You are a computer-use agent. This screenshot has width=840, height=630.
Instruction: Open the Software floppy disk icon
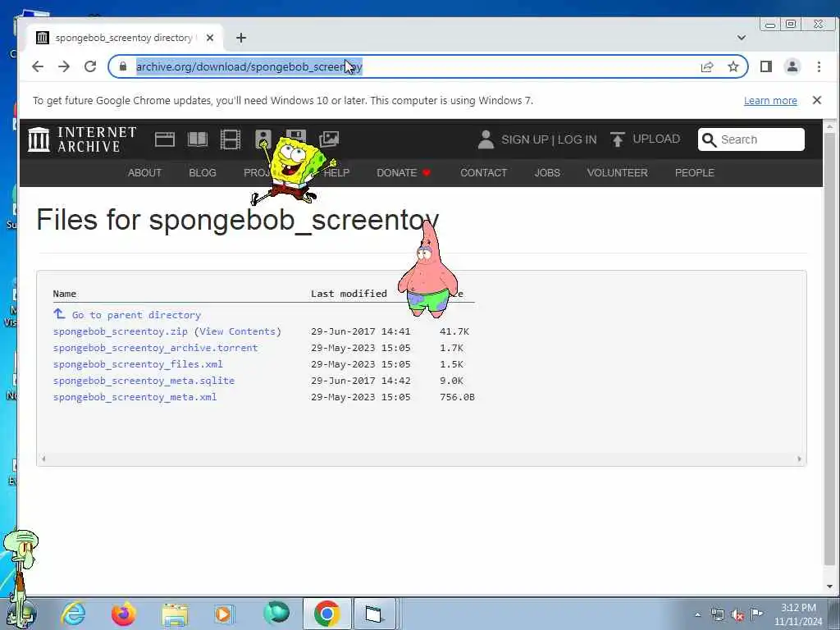(295, 137)
